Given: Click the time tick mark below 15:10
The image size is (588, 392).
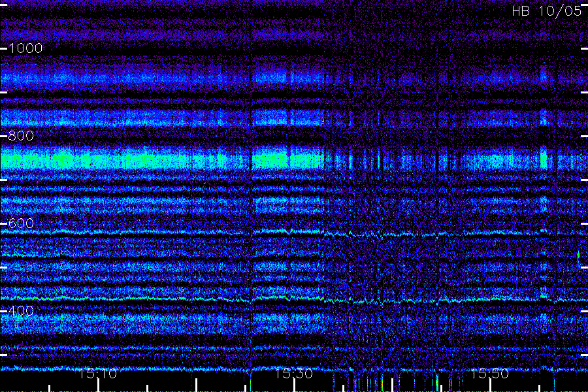Looking at the screenshot, I should tap(98, 385).
